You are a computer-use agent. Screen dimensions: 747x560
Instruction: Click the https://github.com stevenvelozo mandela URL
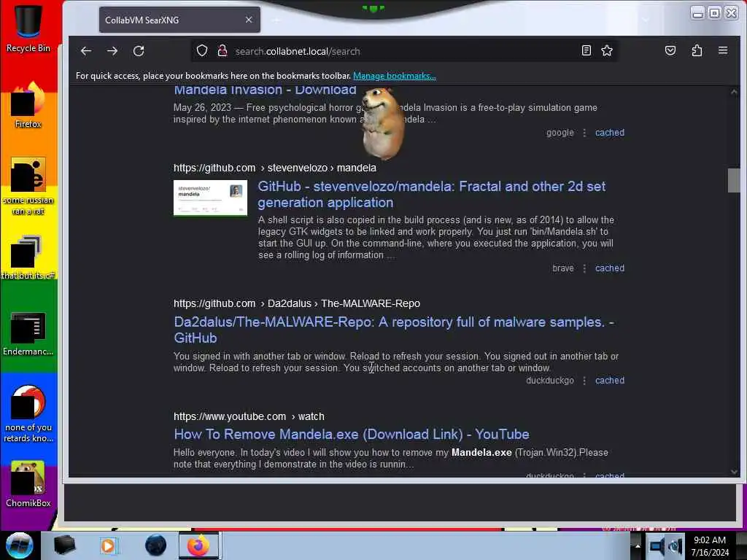275,168
